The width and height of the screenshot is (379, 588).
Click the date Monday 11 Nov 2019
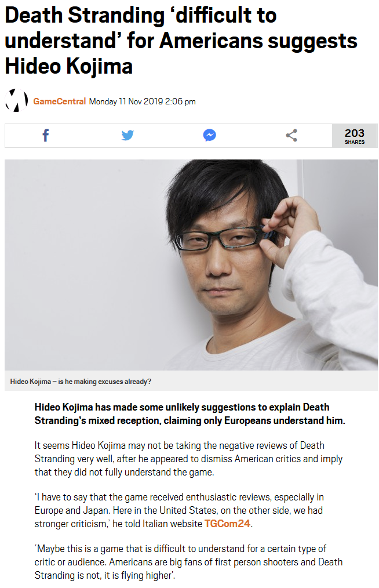point(126,101)
